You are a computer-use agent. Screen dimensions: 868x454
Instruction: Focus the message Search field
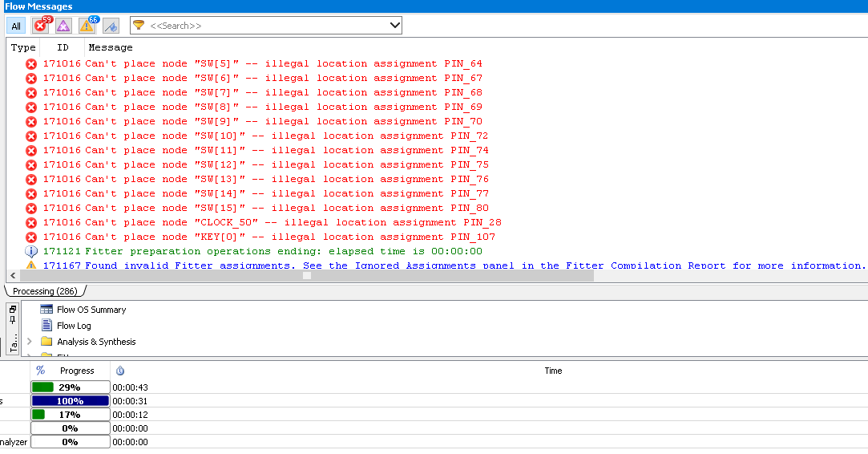pos(266,26)
